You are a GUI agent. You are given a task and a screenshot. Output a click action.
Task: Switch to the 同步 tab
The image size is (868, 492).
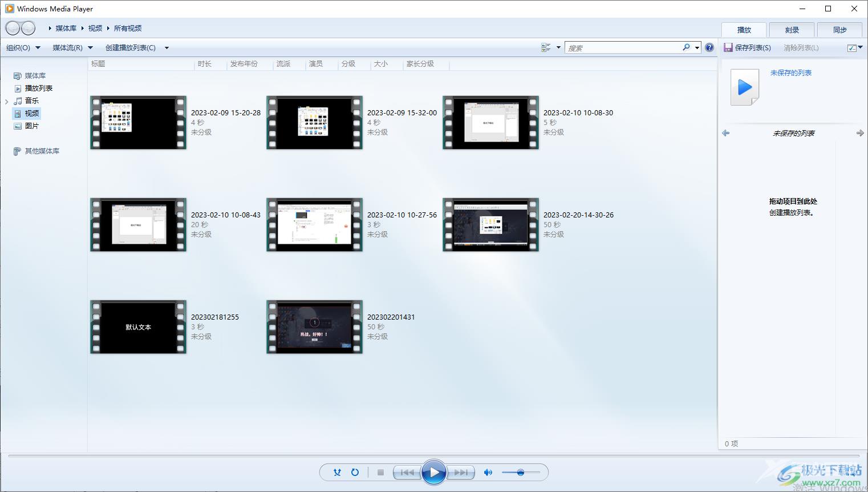pyautogui.click(x=840, y=30)
